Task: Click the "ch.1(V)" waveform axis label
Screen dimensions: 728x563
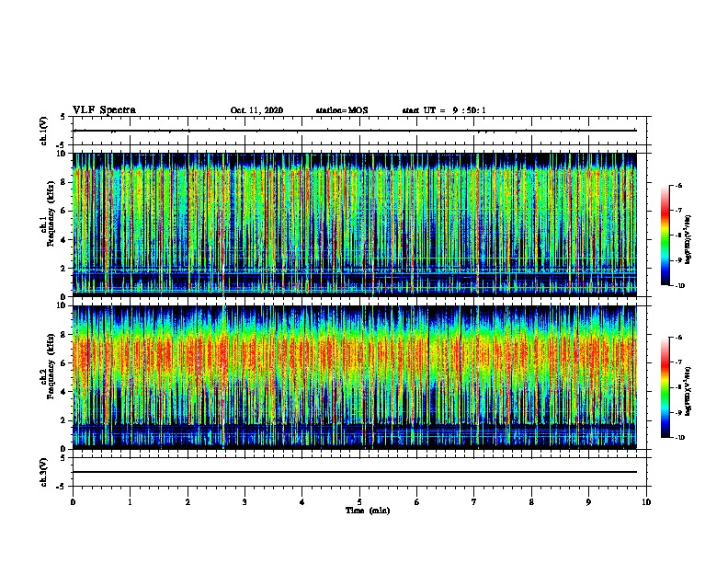Action: point(43,131)
